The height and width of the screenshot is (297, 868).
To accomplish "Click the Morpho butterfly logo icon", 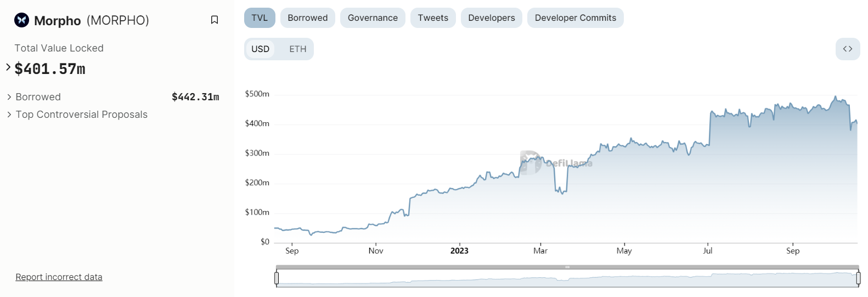I will pyautogui.click(x=21, y=20).
